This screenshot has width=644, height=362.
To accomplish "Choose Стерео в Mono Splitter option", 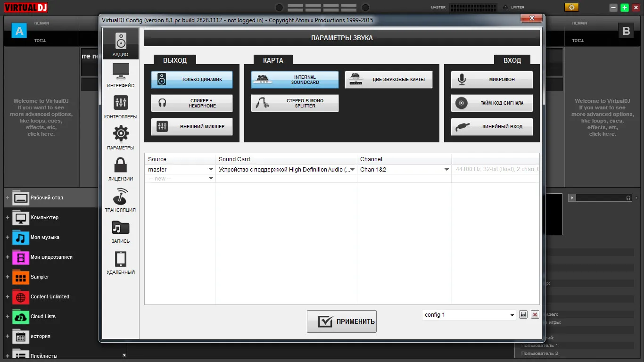I will pos(295,103).
